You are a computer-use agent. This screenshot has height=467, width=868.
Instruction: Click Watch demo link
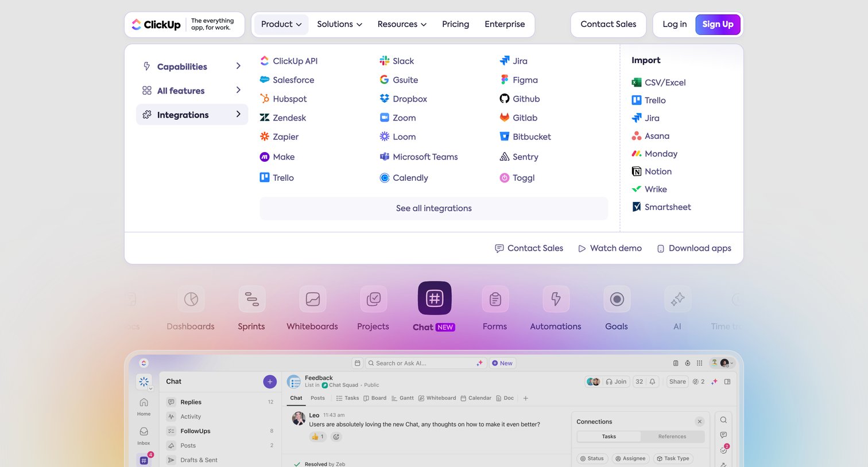[610, 248]
